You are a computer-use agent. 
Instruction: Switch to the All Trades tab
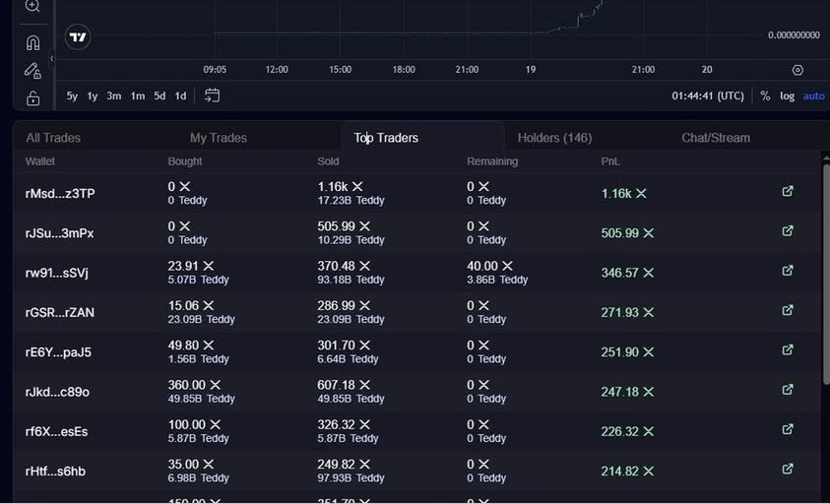tap(53, 138)
